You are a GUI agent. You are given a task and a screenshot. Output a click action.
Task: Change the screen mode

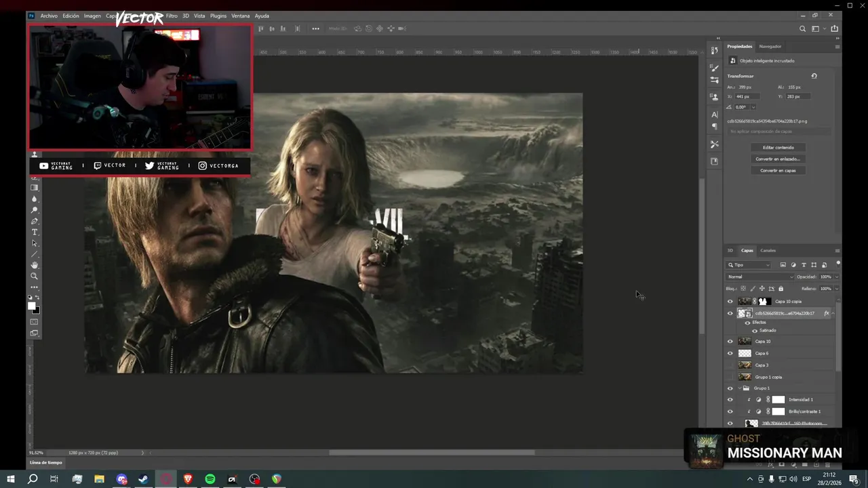pos(35,333)
